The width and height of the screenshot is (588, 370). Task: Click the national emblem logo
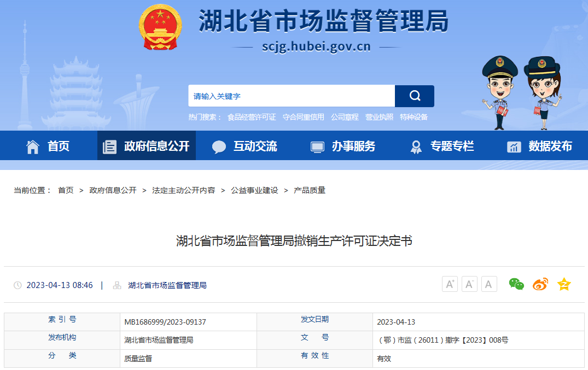(x=160, y=27)
